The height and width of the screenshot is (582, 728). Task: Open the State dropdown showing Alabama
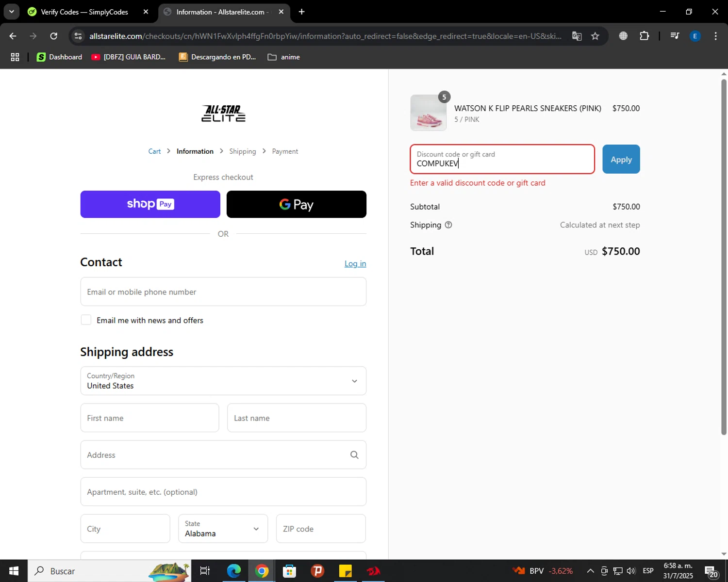click(x=223, y=529)
